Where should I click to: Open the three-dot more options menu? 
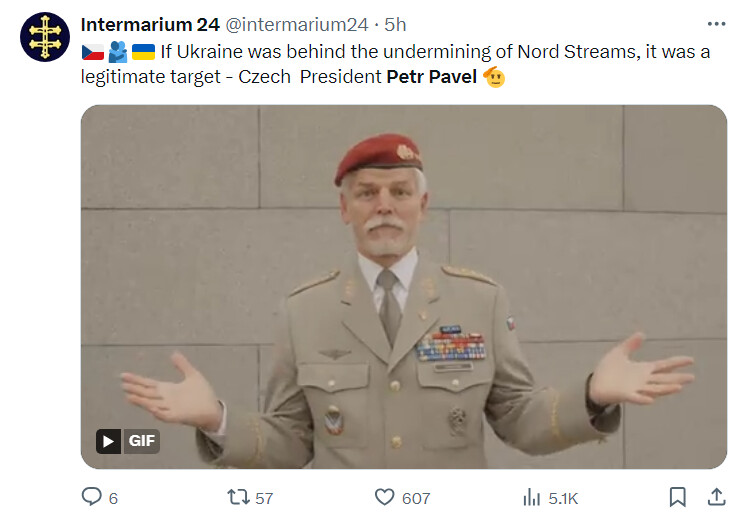tap(716, 24)
